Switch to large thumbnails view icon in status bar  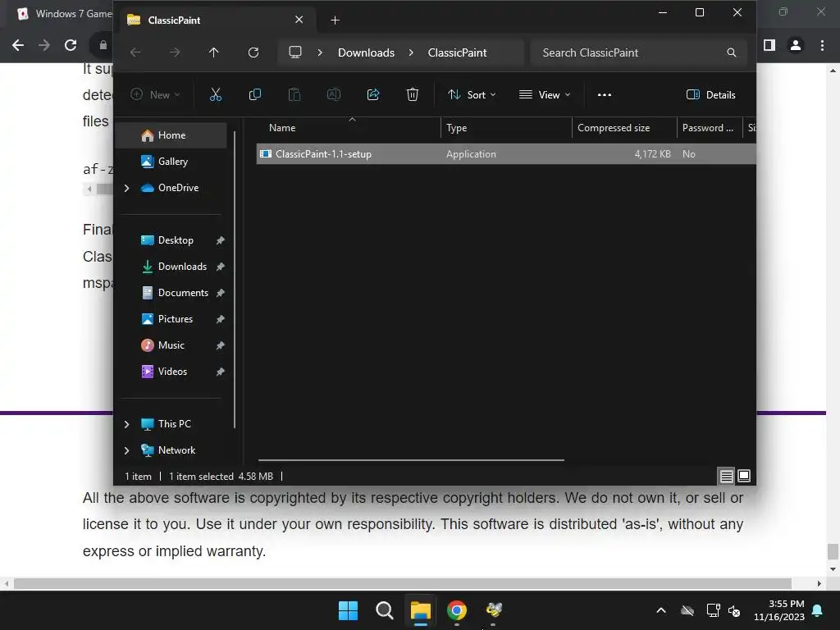[744, 476]
